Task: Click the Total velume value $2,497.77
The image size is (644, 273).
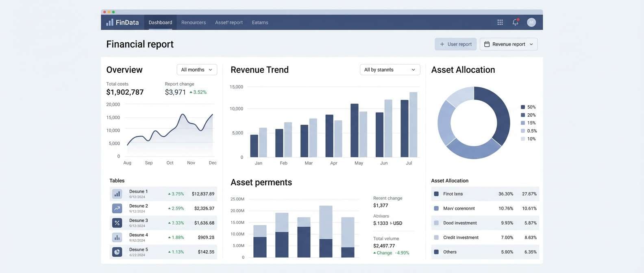Action: pyautogui.click(x=384, y=246)
